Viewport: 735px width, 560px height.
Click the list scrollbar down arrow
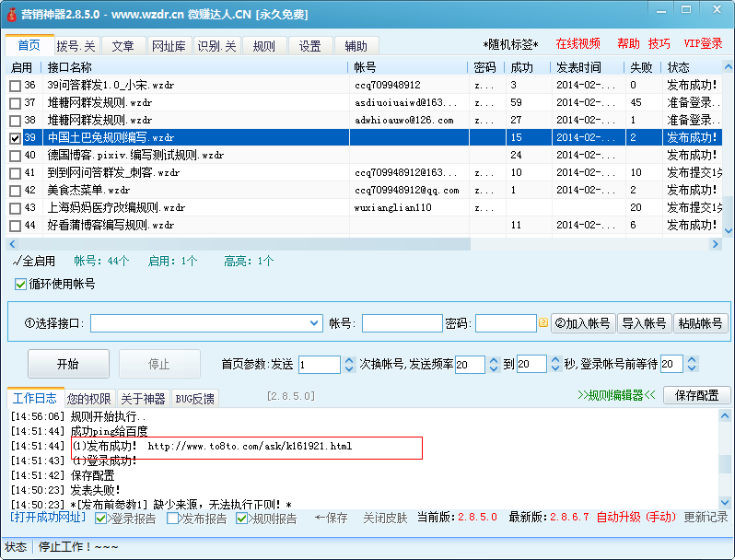tap(728, 230)
